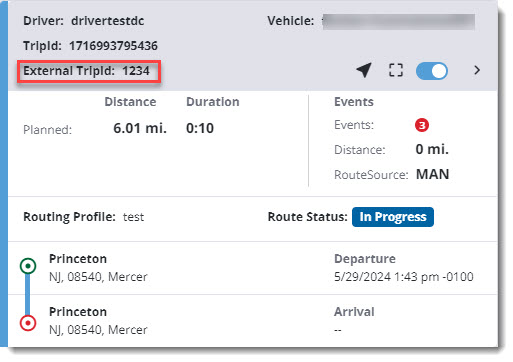Screen dimensions: 513x362
Task: Click the Vehicle label
Action: click(291, 21)
